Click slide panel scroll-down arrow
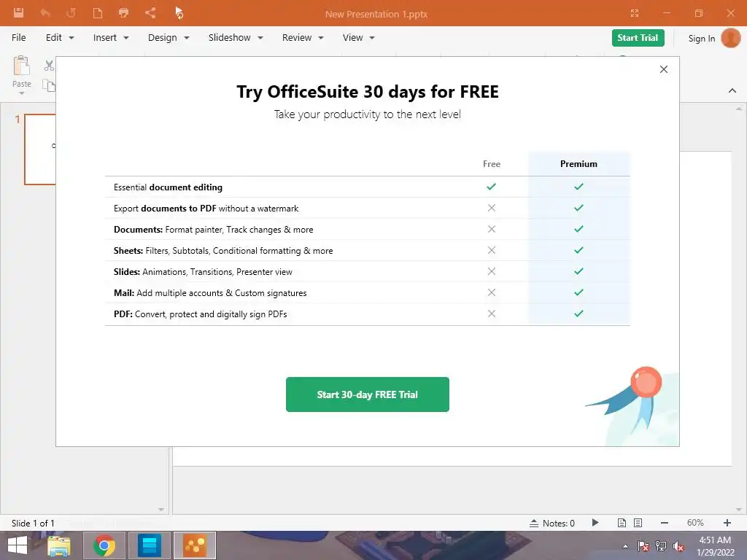 point(161,510)
